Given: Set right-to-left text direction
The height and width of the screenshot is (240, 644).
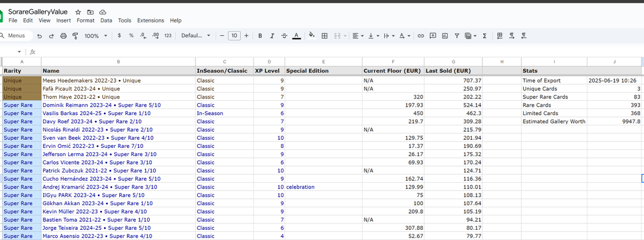Looking at the screenshot, I should (x=524, y=36).
